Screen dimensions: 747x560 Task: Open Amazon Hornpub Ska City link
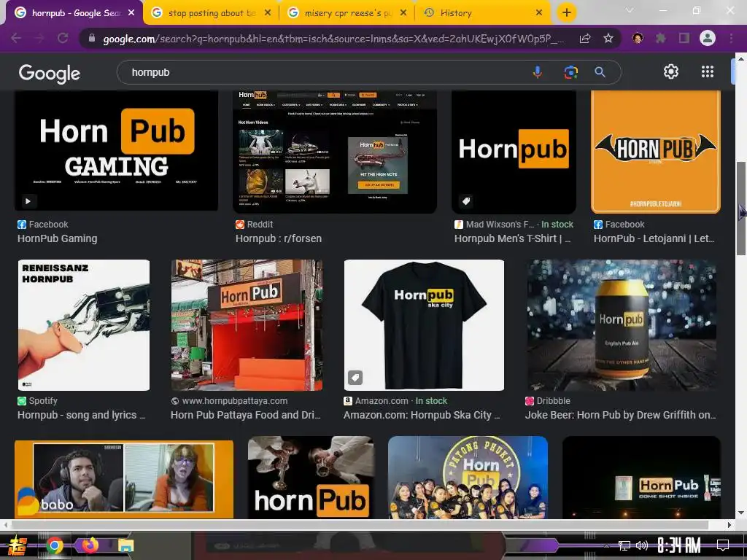(x=422, y=415)
